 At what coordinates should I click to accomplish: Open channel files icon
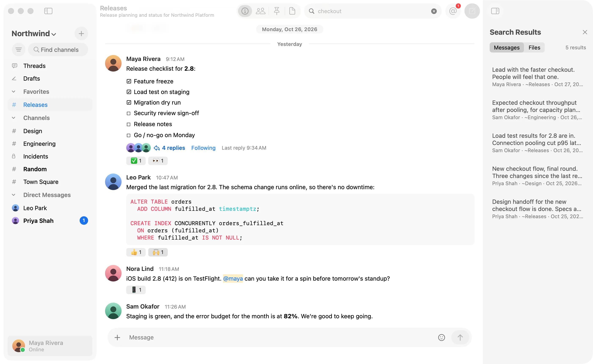(x=292, y=11)
